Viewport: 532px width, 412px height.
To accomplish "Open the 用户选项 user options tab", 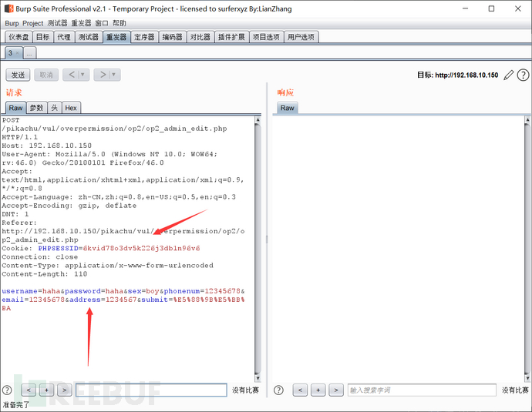I will click(x=301, y=37).
